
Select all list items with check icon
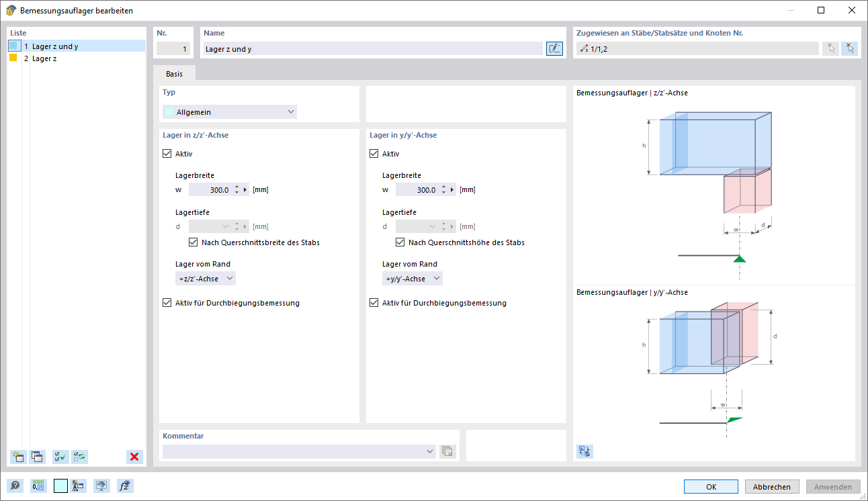pyautogui.click(x=60, y=457)
